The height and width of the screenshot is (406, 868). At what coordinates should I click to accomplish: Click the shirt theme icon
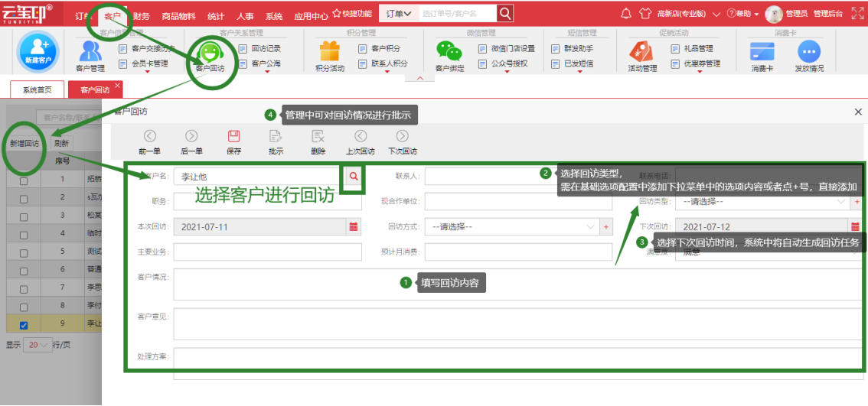645,13
